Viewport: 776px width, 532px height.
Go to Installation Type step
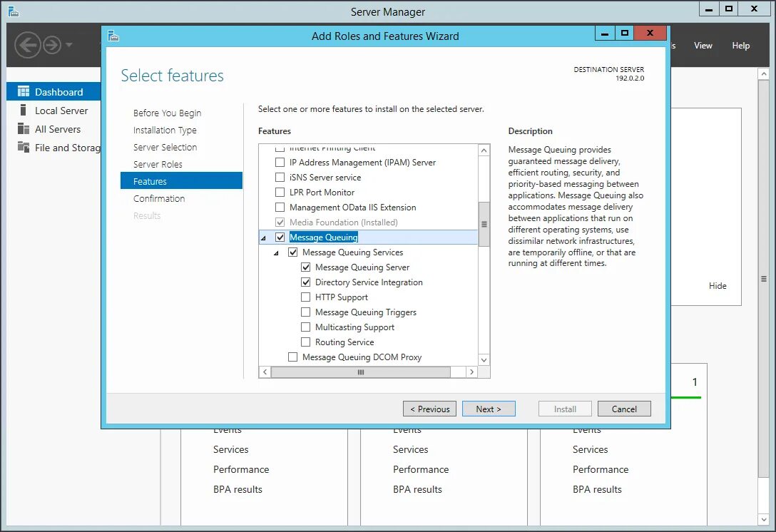[165, 131]
